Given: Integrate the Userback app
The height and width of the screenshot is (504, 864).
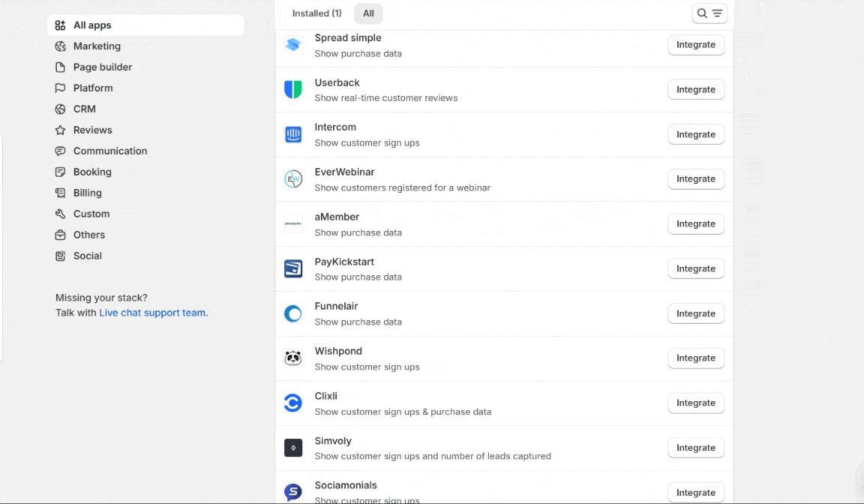Looking at the screenshot, I should (x=696, y=89).
